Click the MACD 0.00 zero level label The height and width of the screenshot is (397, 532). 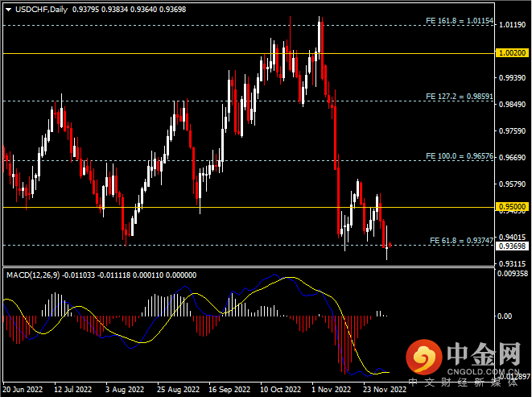coord(505,316)
